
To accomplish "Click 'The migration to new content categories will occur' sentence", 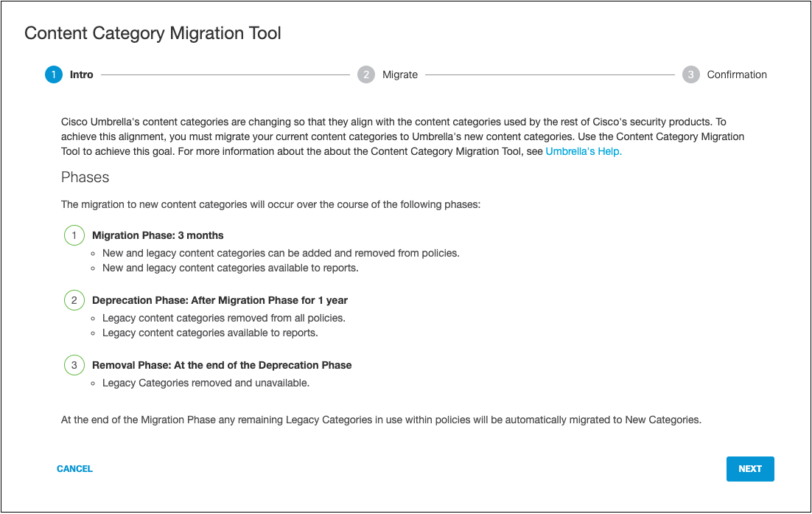I will coord(271,205).
